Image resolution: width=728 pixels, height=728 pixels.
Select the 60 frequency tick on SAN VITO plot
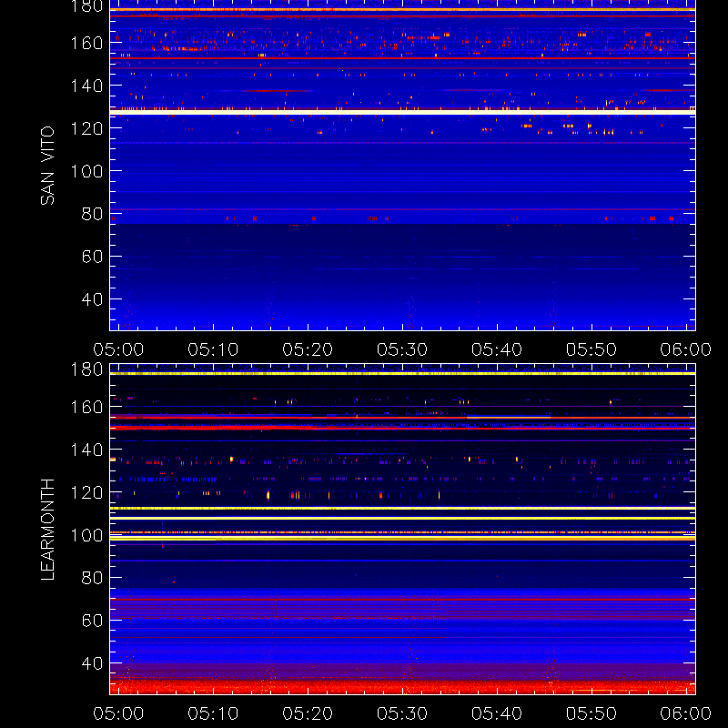pos(92,257)
